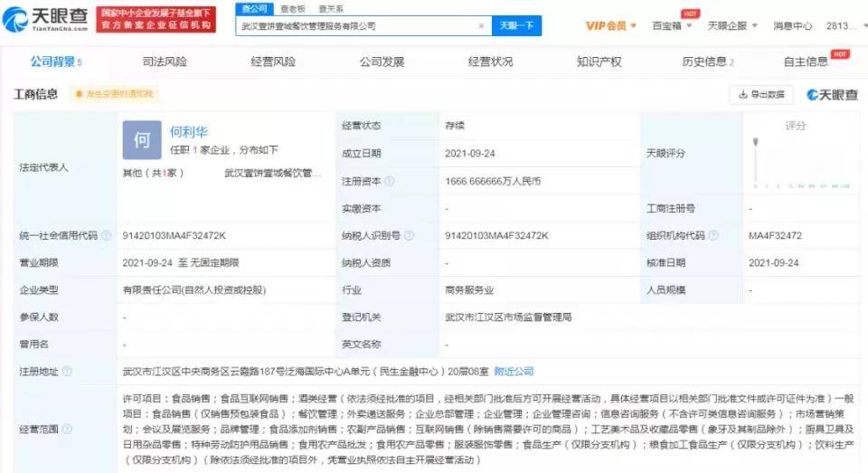Image resolution: width=868 pixels, height=473 pixels.
Task: Open help icon beside 组织机构代码
Action: 713,235
